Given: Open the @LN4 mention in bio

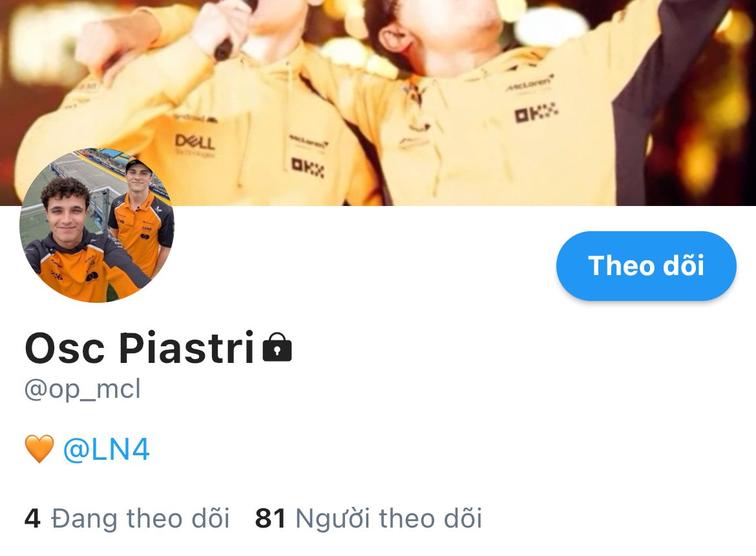Looking at the screenshot, I should [x=106, y=449].
